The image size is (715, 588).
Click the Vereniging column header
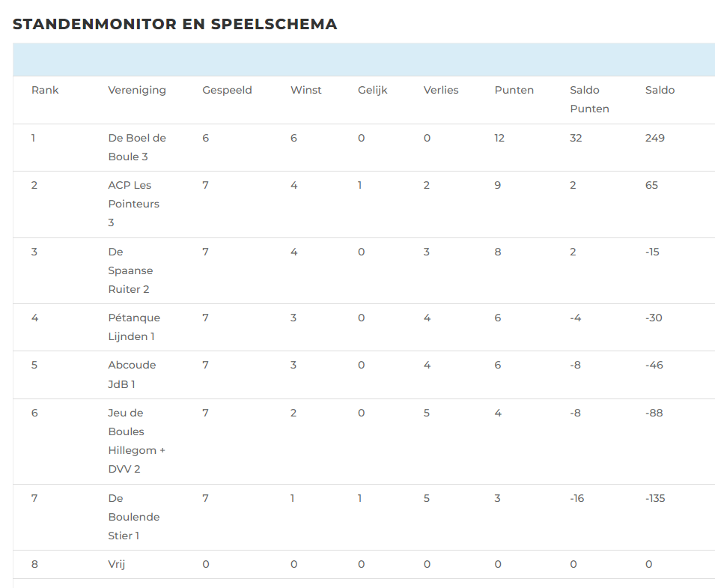(137, 90)
